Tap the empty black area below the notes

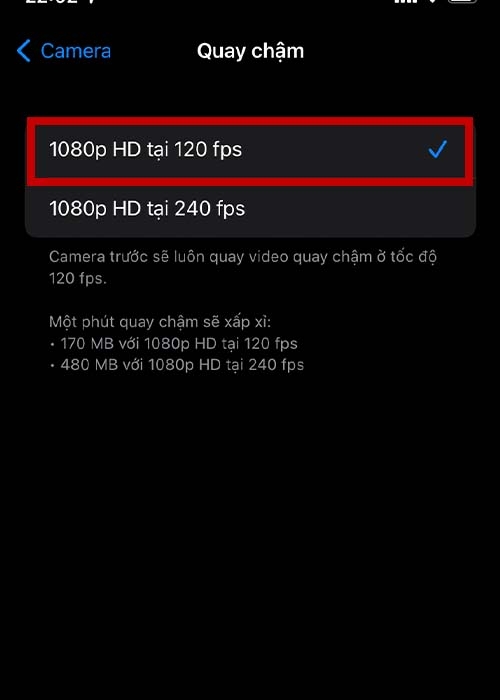coord(250,536)
